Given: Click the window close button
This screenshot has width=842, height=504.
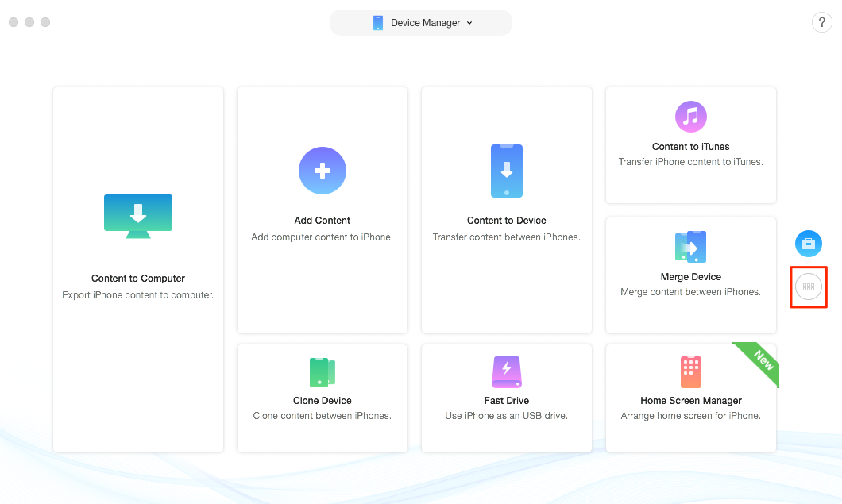Looking at the screenshot, I should point(14,22).
